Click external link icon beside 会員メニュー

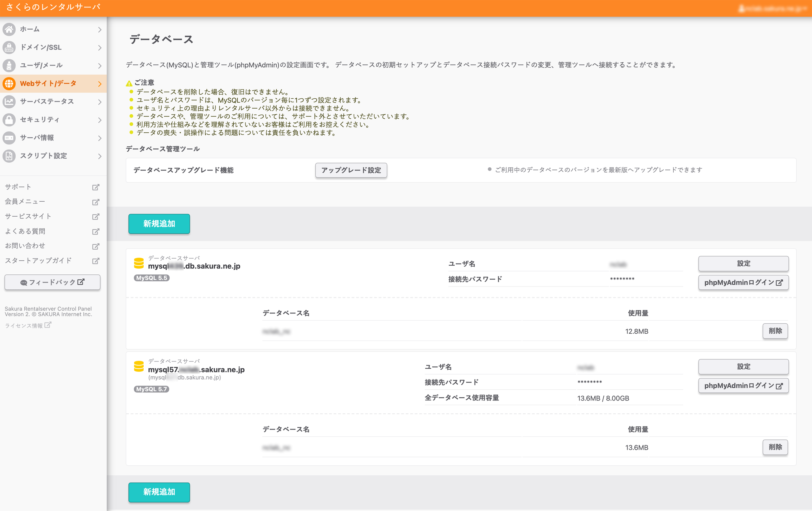coord(96,202)
